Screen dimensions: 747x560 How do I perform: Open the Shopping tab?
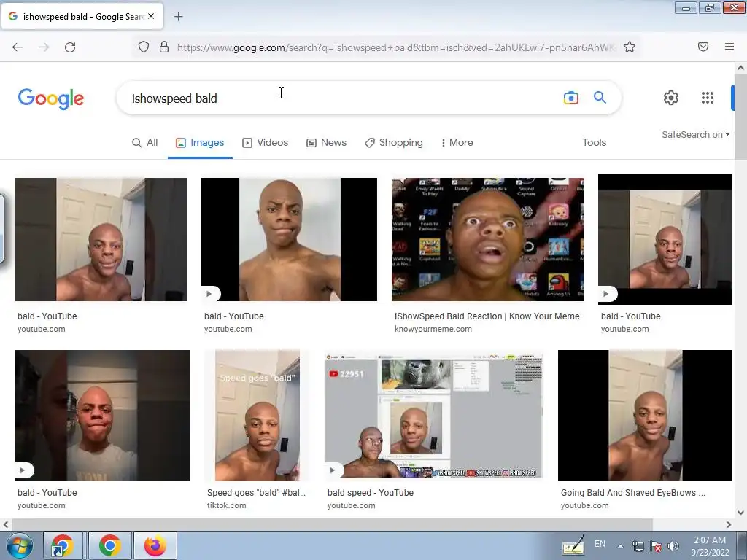(x=394, y=142)
